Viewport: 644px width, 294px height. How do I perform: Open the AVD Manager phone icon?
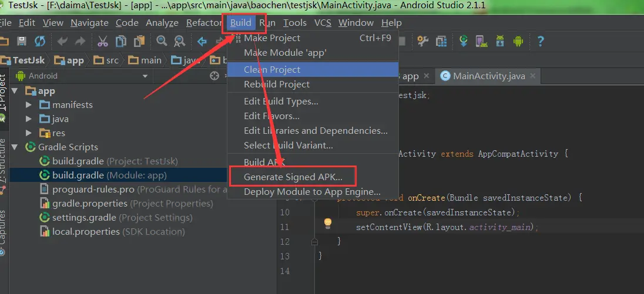tap(481, 41)
